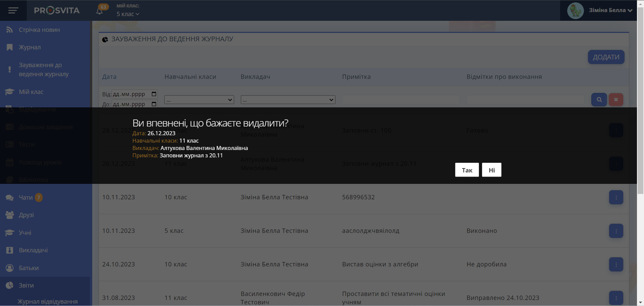Screen dimensions: 644x306
Task: Expand the Зіміна Белла user menu
Action: click(610, 10)
